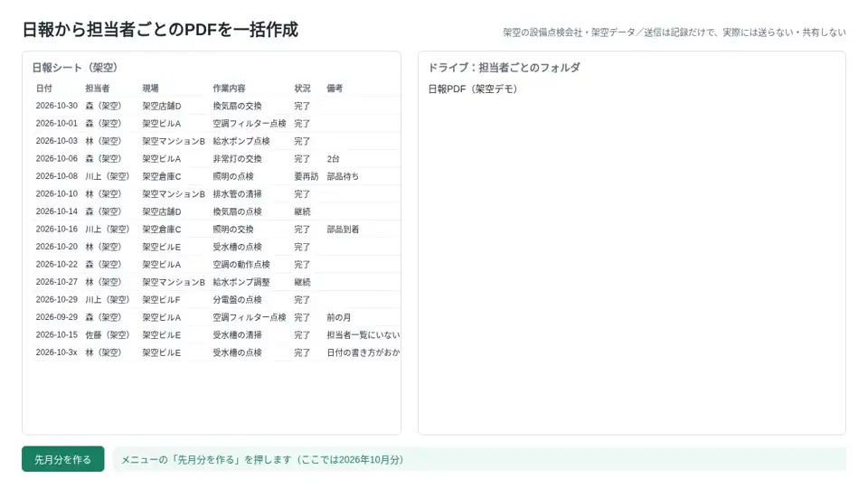Image resolution: width=868 pixels, height=488 pixels.
Task: Click the 担当者 column header
Action: [x=98, y=88]
